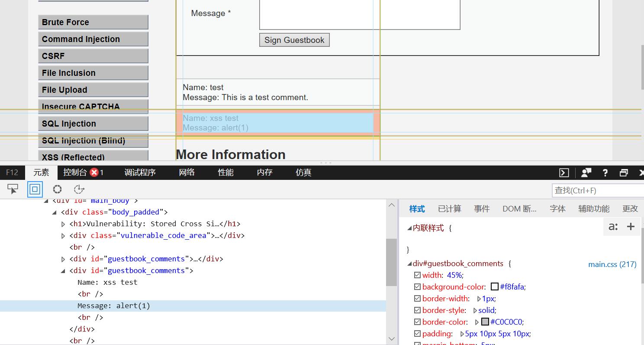Uncheck the border-style property checkbox
The image size is (644, 345).
(x=417, y=310)
